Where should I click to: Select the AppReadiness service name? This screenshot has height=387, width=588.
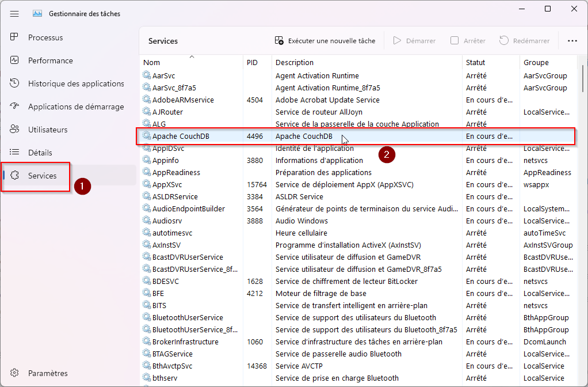click(176, 172)
